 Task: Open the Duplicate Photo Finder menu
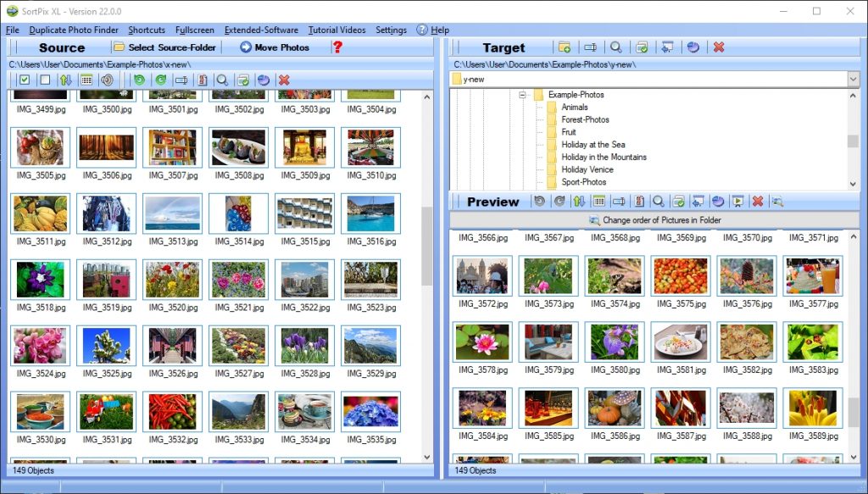pyautogui.click(x=74, y=30)
